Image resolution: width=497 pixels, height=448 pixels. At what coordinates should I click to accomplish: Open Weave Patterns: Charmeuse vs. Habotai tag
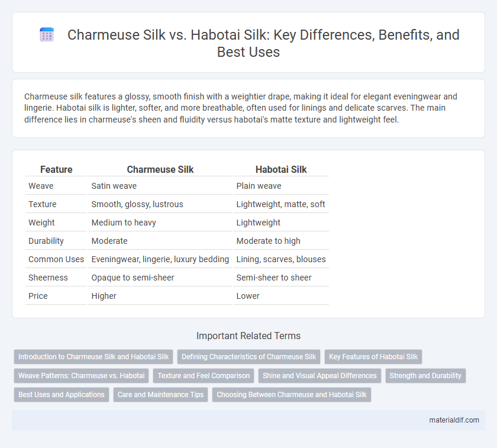point(82,376)
